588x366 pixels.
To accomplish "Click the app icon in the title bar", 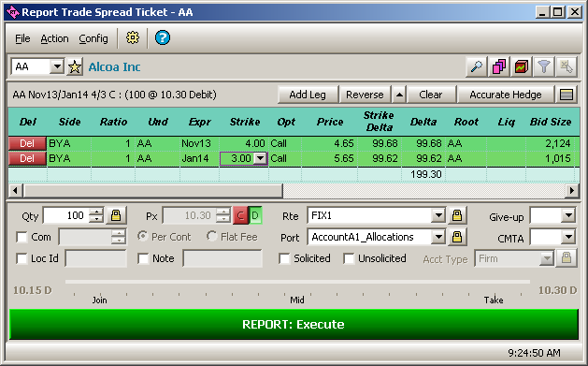I will pos(13,12).
